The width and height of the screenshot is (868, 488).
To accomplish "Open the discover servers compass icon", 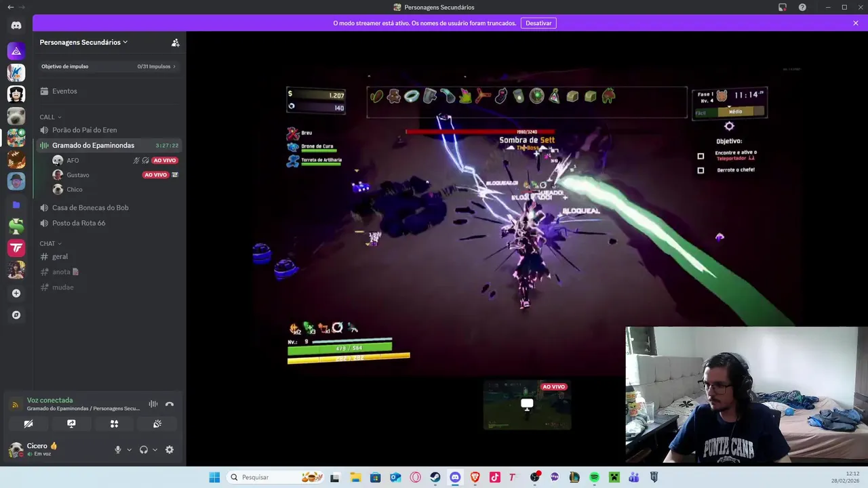I will 16,315.
